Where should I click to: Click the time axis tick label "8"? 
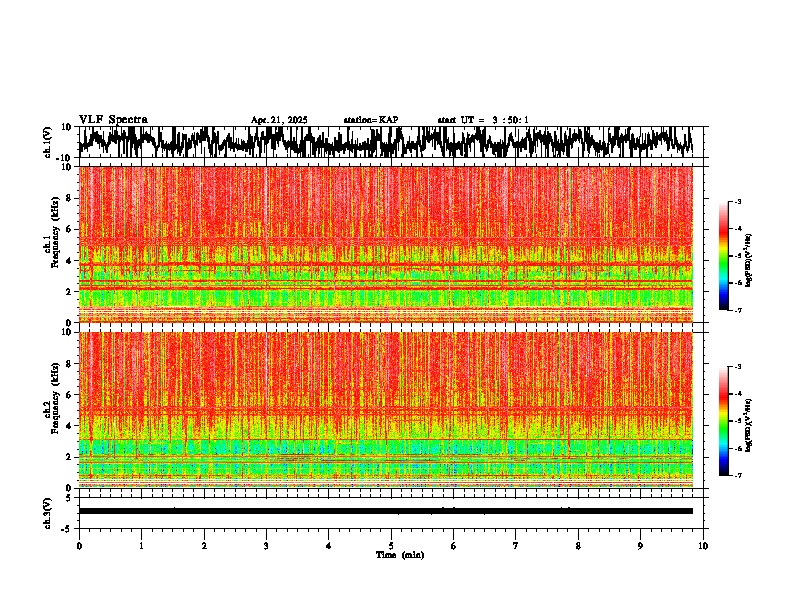[578, 546]
